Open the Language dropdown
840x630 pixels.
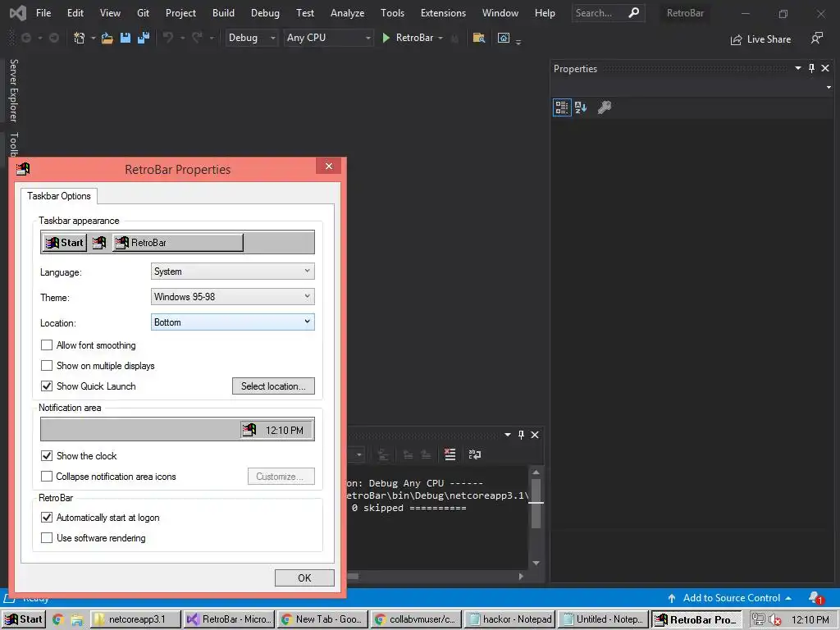[232, 271]
